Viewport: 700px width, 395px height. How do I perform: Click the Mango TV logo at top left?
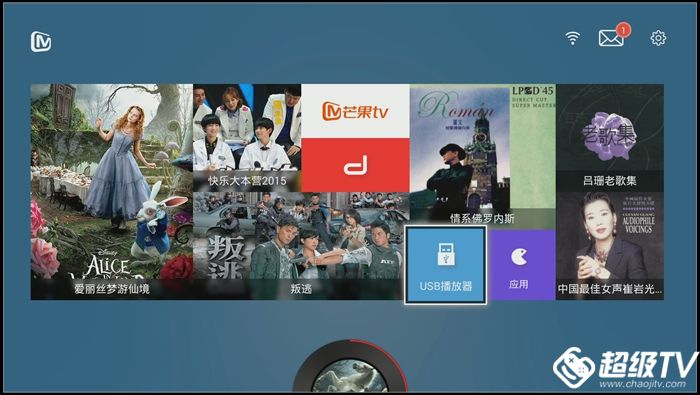tap(41, 42)
